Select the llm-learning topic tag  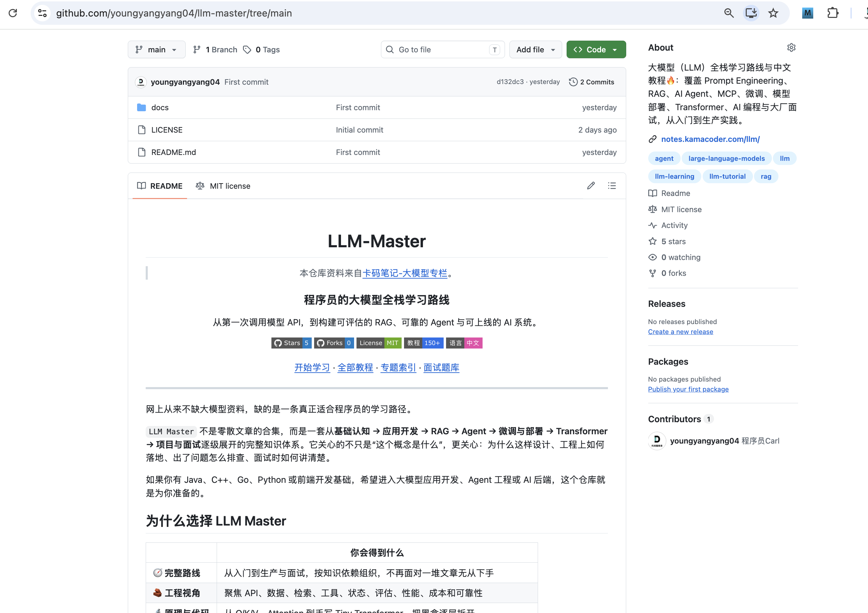[674, 176]
